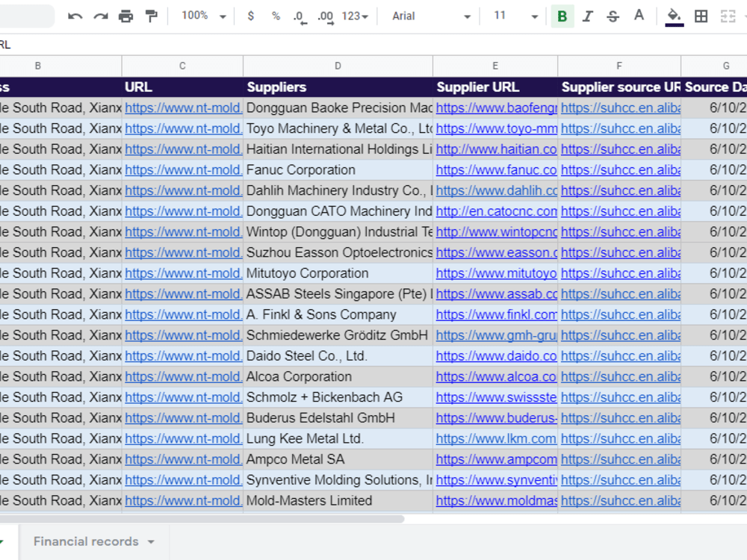This screenshot has width=747, height=560.
Task: Select the Ampco Metal SA cell
Action: tap(338, 459)
